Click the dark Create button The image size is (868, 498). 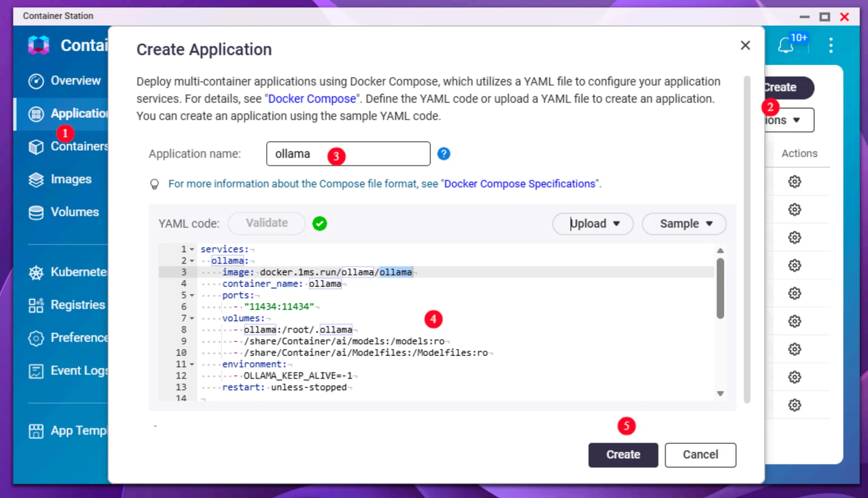click(623, 455)
